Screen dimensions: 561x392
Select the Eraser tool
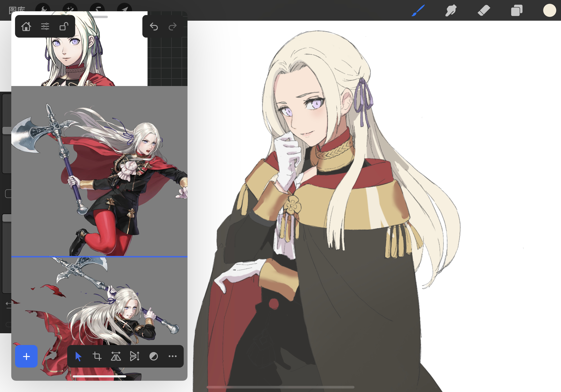(x=484, y=11)
